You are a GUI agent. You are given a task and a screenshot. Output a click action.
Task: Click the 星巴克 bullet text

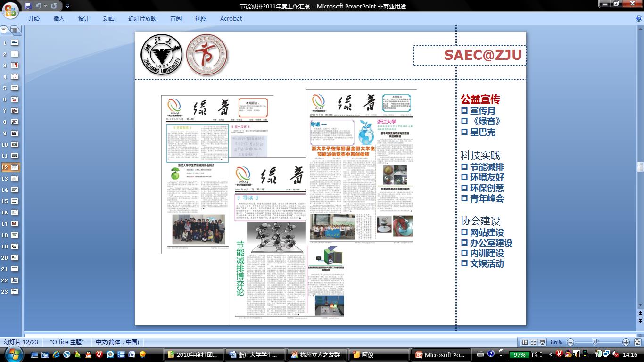[483, 132]
